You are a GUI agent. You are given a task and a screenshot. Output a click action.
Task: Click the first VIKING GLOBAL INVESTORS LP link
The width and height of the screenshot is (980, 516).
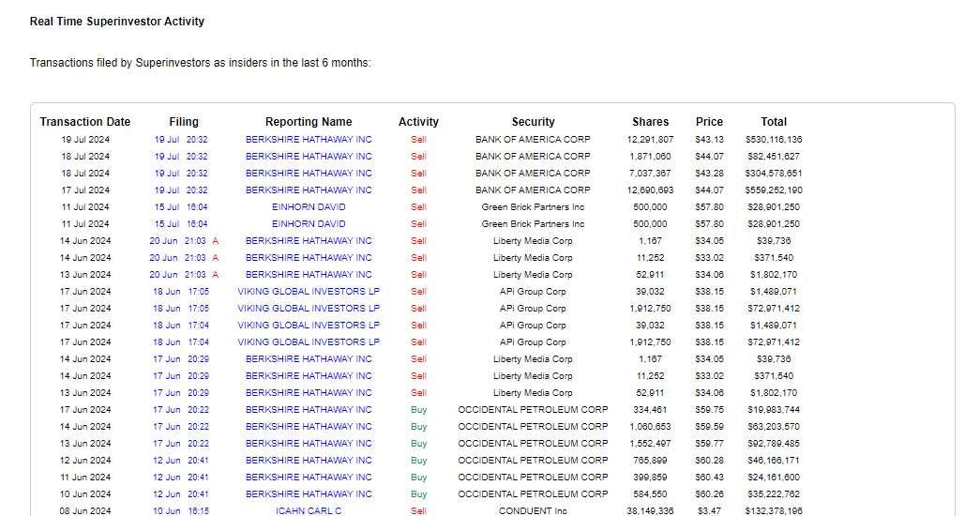[x=309, y=292]
